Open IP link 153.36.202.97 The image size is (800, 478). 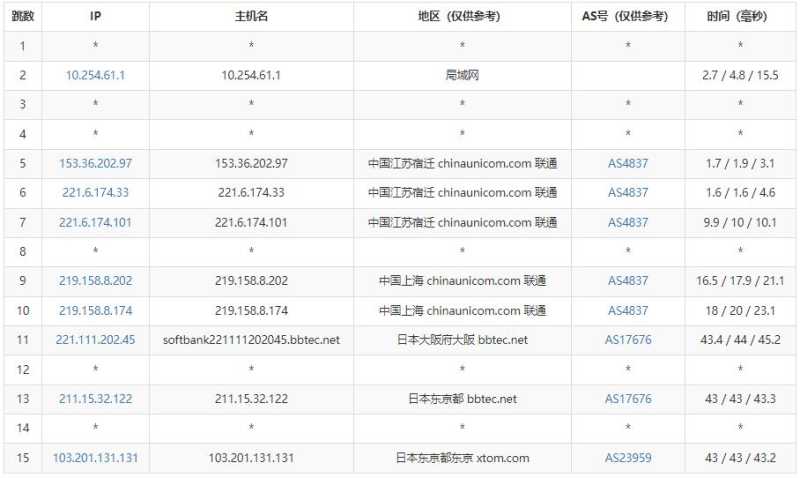[95, 164]
